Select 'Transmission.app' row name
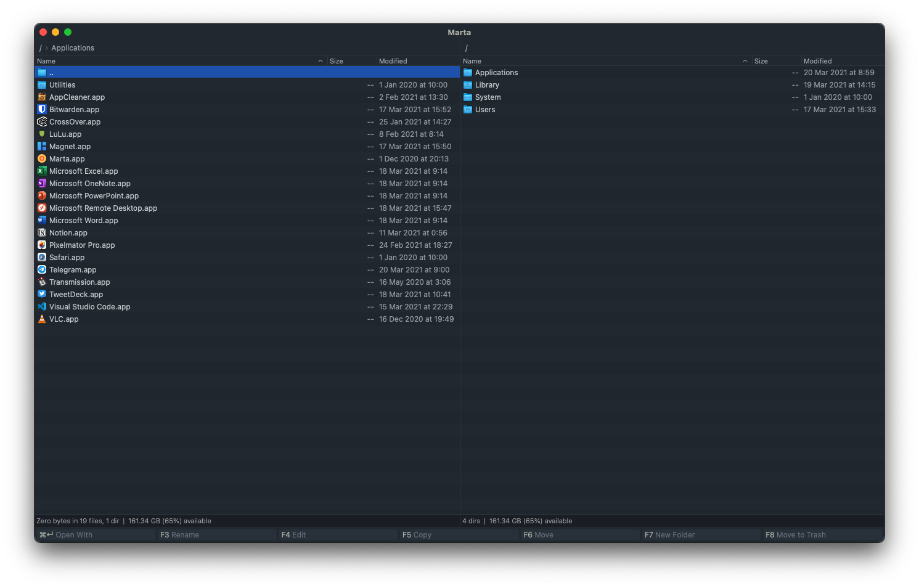 coord(80,282)
